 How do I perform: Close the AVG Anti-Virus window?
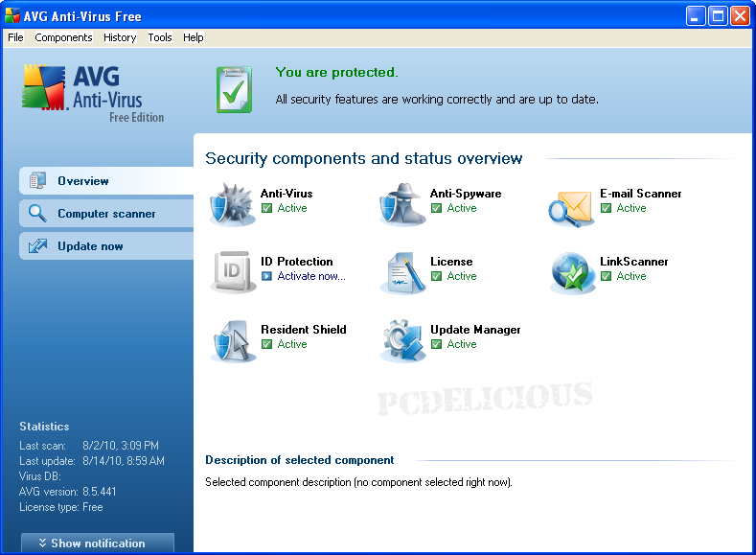point(740,16)
